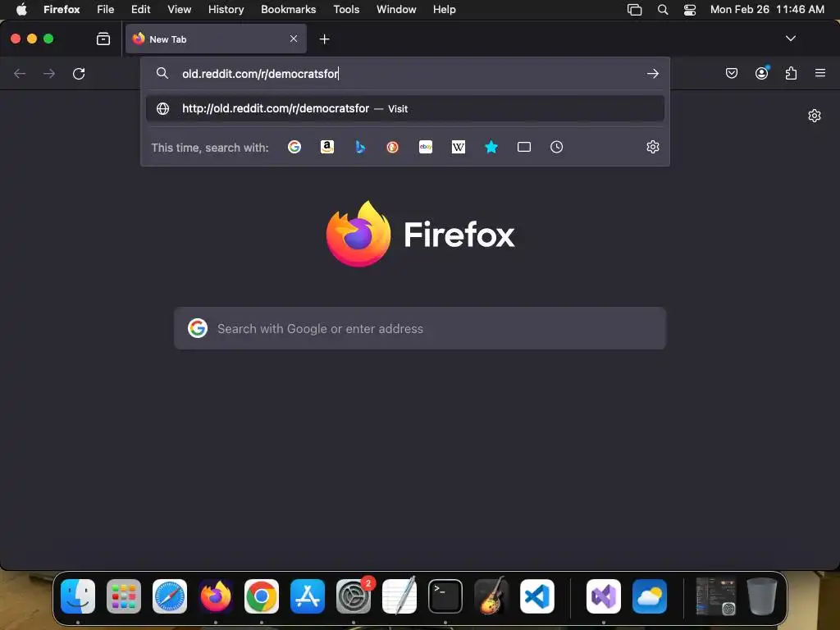840x630 pixels.
Task: Click the Back navigation arrow
Action: click(20, 73)
